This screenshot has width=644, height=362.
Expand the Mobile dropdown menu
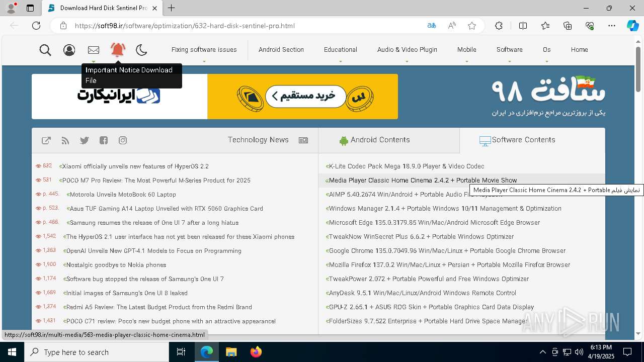tap(467, 50)
